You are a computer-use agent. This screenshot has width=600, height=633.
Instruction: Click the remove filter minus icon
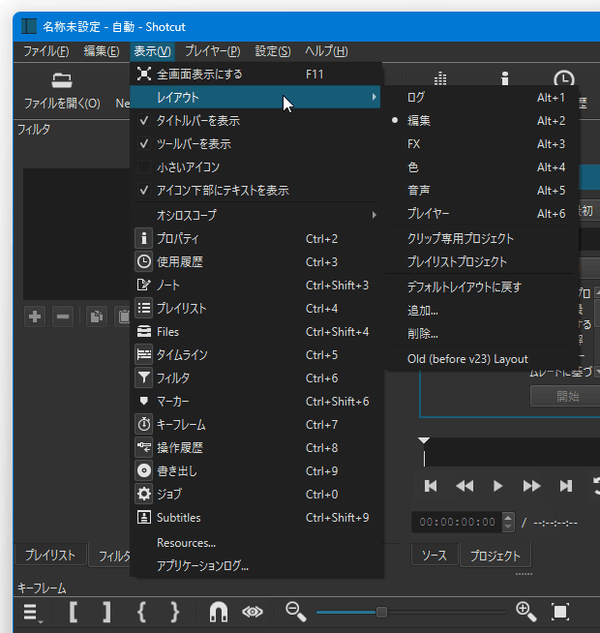pyautogui.click(x=63, y=316)
